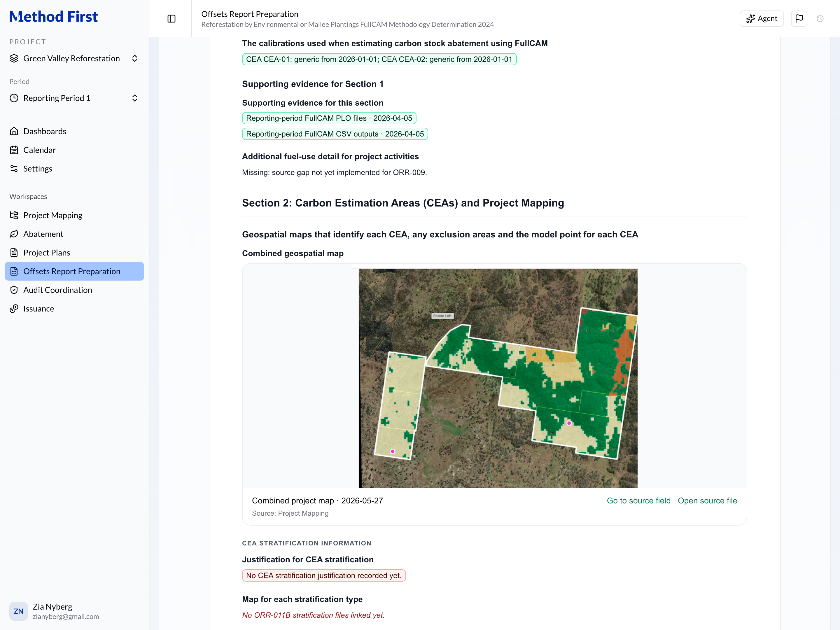
Task: Click the Dashboards home icon
Action: pos(14,131)
